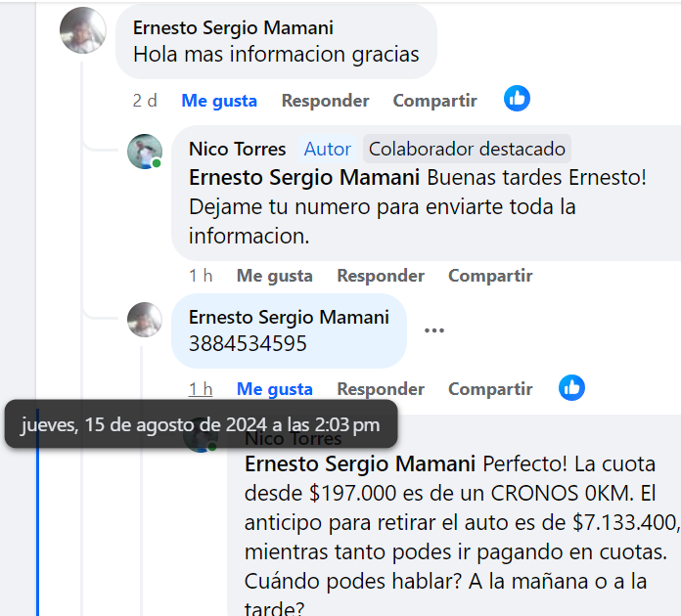
Task: Toggle Me gusta on the phone number comment
Action: coord(274,389)
